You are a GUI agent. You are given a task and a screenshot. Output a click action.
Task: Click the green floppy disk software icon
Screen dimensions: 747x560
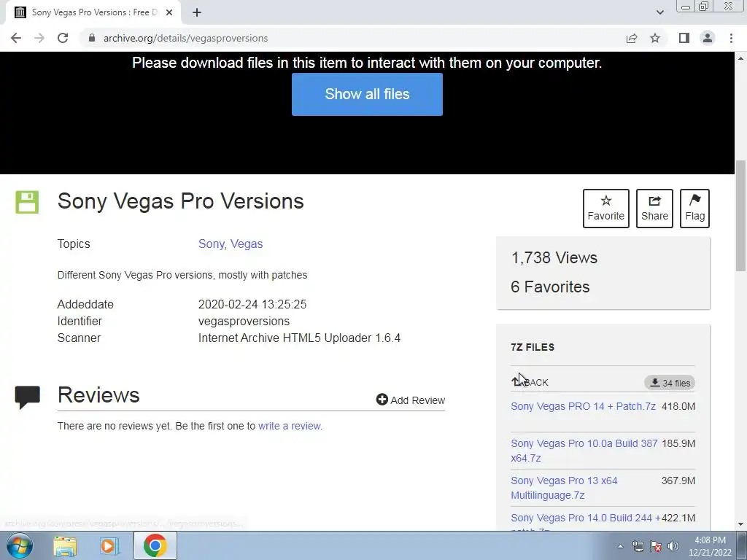(27, 202)
